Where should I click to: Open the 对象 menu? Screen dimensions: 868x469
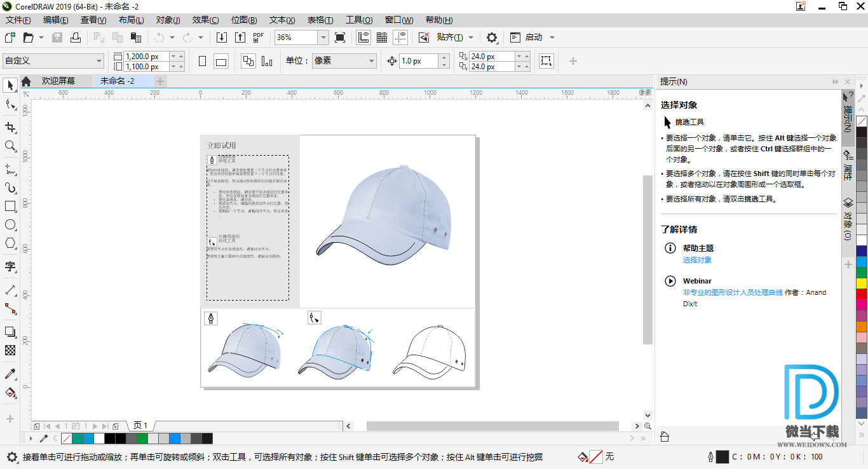pyautogui.click(x=168, y=20)
